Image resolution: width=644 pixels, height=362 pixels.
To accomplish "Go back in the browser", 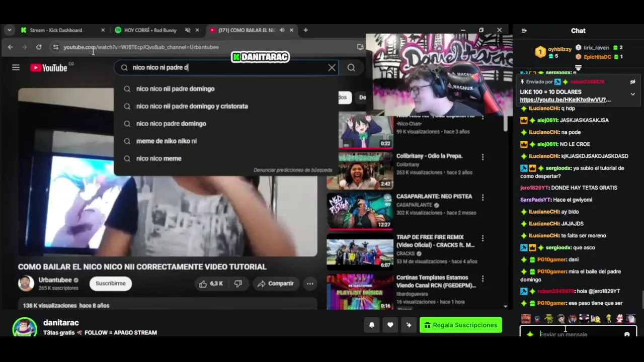I will (x=11, y=47).
